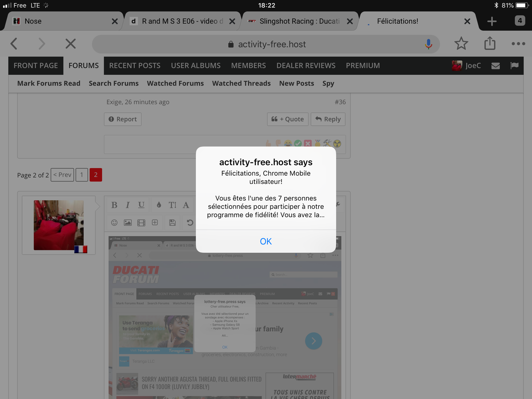Toggle Underline in editor

pos(141,205)
